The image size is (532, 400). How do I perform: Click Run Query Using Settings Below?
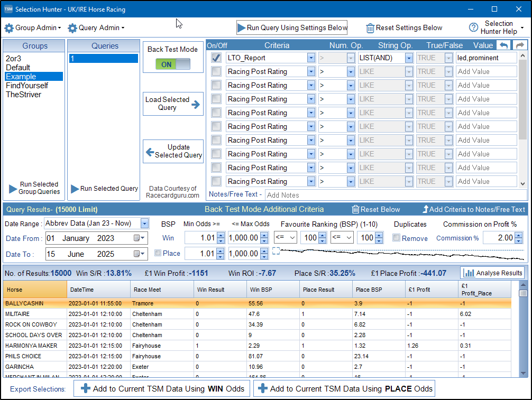[x=292, y=27]
